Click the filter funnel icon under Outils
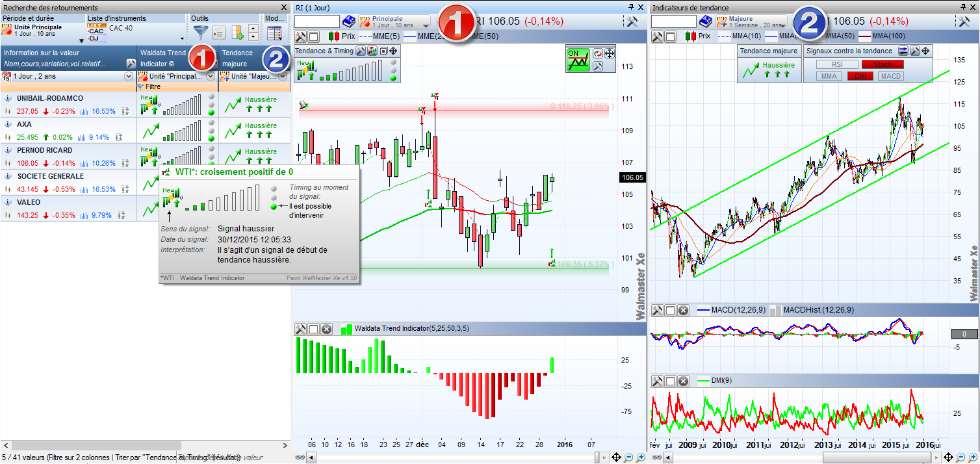 tap(201, 32)
